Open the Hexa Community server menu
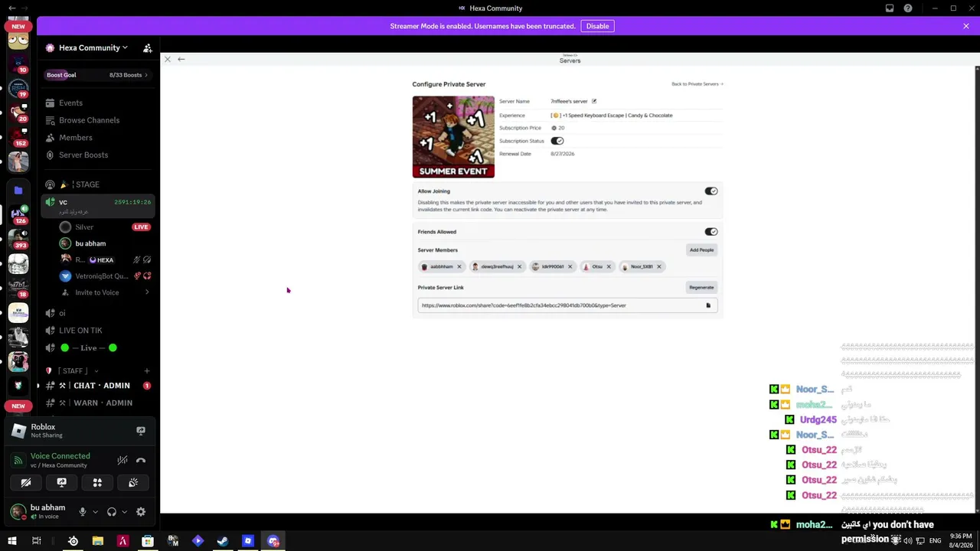Image resolution: width=980 pixels, height=551 pixels. pyautogui.click(x=93, y=47)
